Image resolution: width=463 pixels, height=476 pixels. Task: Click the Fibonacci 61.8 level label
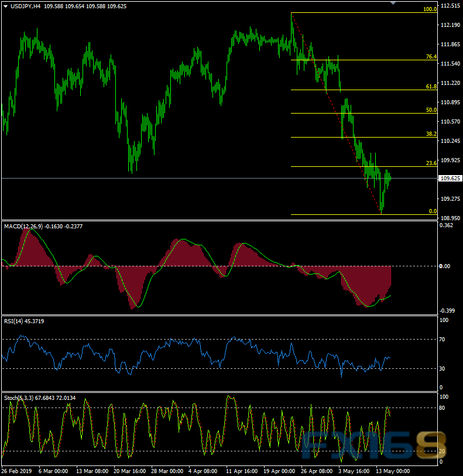tap(431, 87)
